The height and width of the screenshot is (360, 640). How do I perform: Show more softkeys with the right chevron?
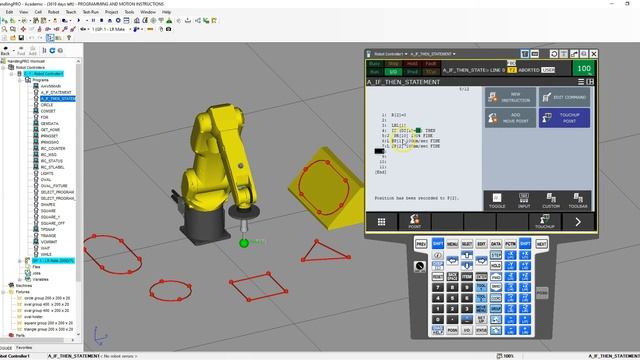578,222
